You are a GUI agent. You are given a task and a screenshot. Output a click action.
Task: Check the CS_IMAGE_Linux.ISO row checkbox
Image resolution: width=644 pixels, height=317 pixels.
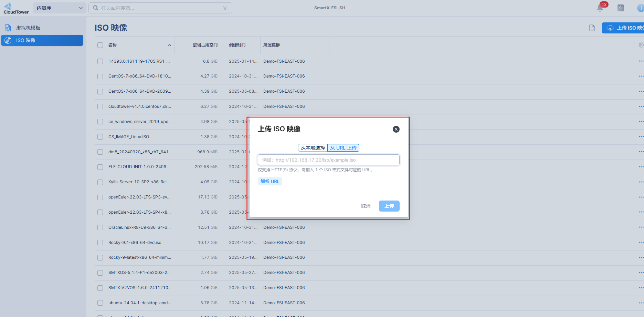click(x=100, y=137)
